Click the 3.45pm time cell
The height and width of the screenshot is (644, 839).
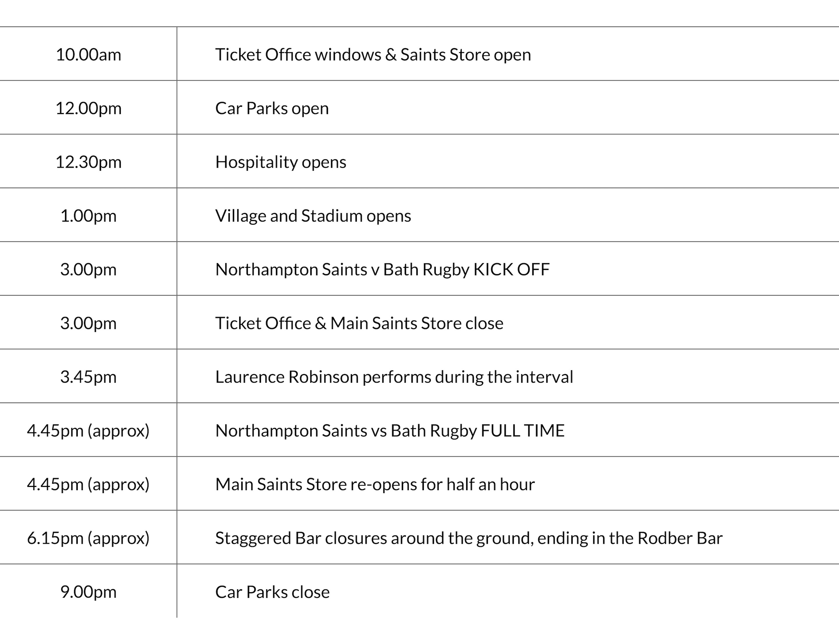pyautogui.click(x=88, y=377)
